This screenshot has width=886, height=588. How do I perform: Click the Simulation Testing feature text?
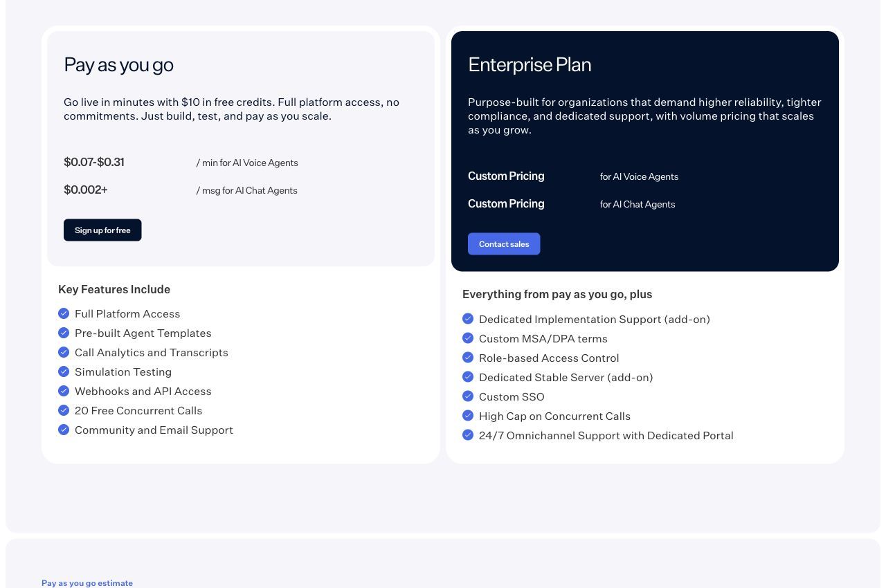[x=123, y=371]
